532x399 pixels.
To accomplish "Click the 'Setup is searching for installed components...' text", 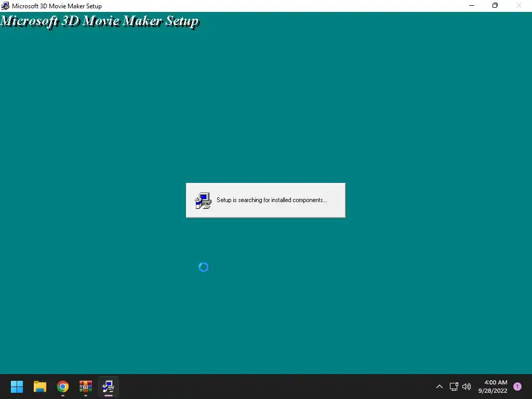I will pos(272,200).
